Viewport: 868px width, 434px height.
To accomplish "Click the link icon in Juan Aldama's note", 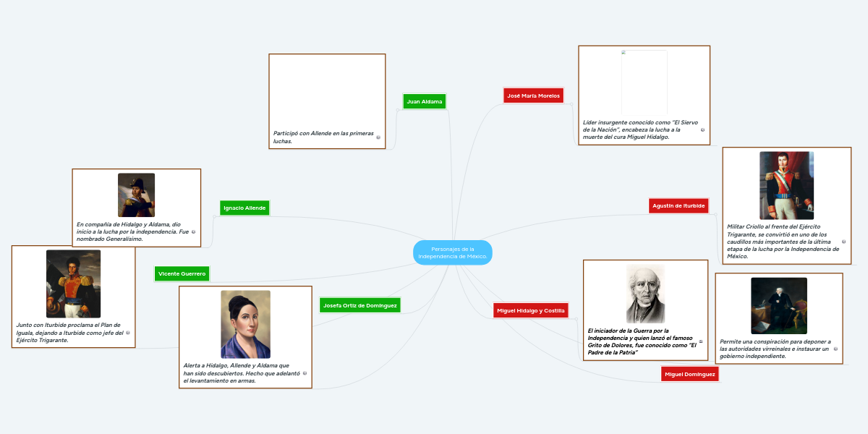I will [x=378, y=137].
